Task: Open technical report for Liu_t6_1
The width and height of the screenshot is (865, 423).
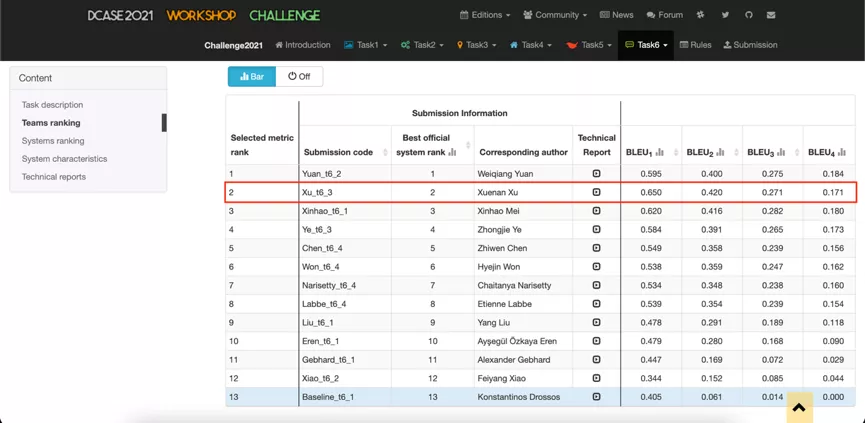Action: pyautogui.click(x=596, y=323)
